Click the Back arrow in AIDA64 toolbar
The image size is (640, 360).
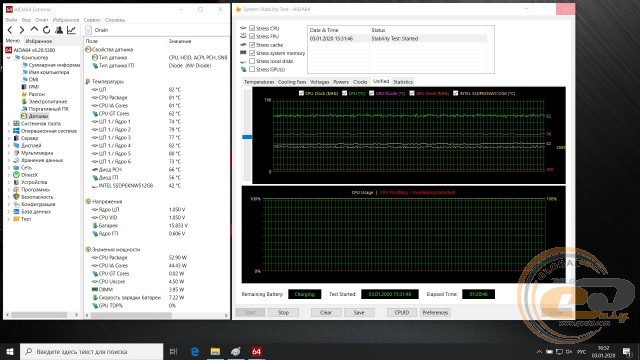click(10, 30)
